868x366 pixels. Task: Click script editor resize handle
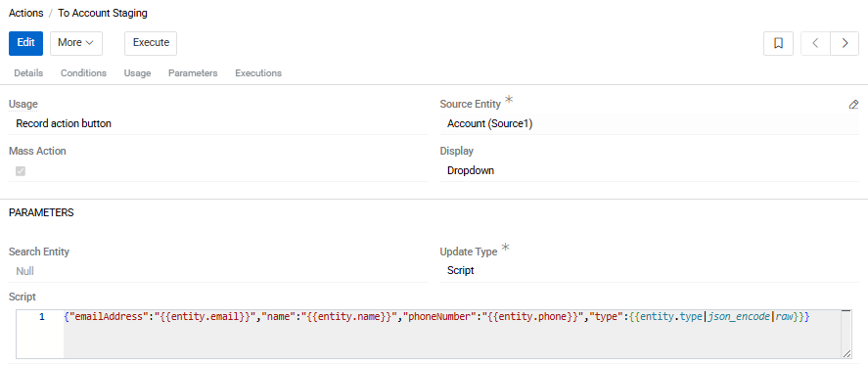pos(847,354)
